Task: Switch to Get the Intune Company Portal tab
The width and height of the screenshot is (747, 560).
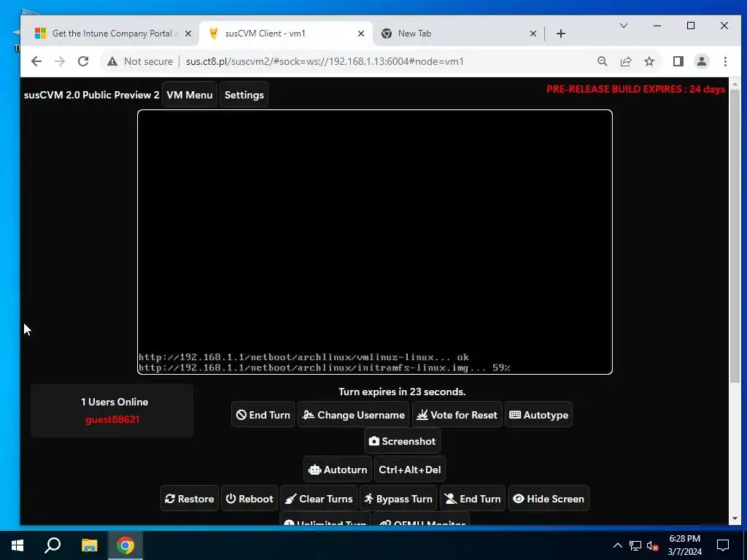Action: (x=112, y=34)
